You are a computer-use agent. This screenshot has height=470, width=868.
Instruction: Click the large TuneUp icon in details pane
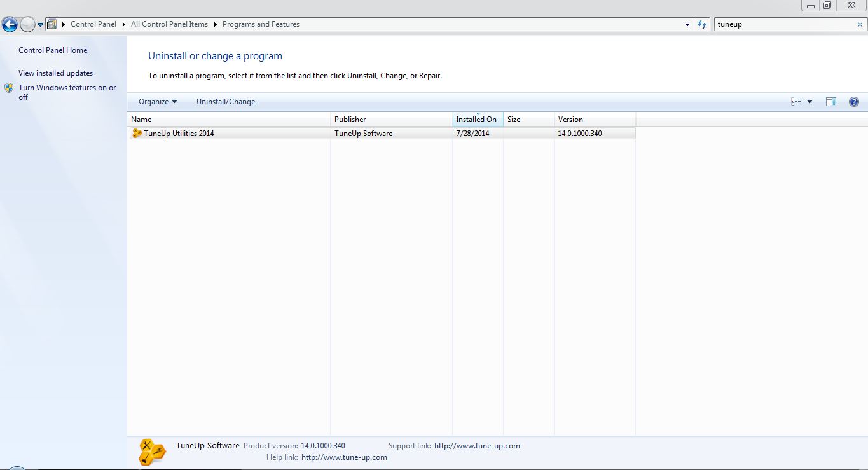152,452
